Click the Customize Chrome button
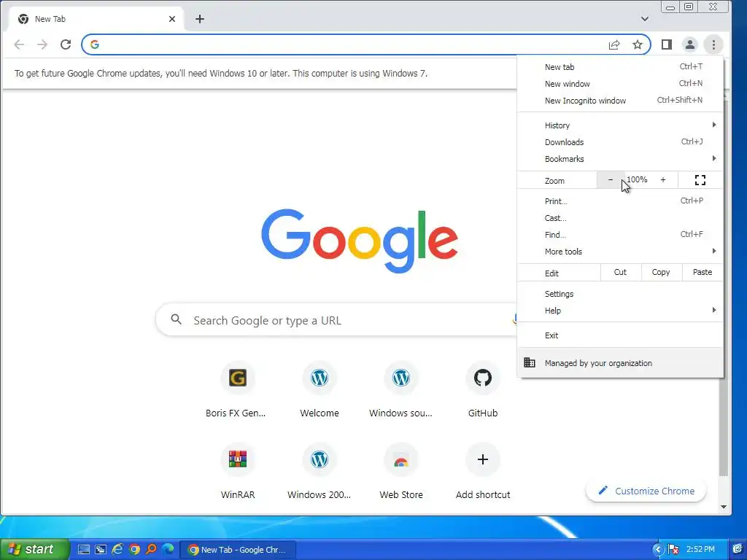The width and height of the screenshot is (747, 560). (646, 491)
